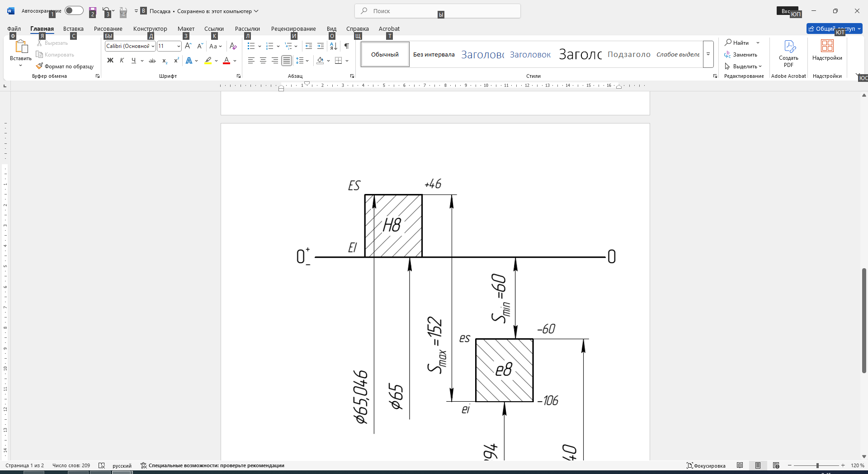Select the Обычный style
This screenshot has height=474, width=868.
(385, 54)
